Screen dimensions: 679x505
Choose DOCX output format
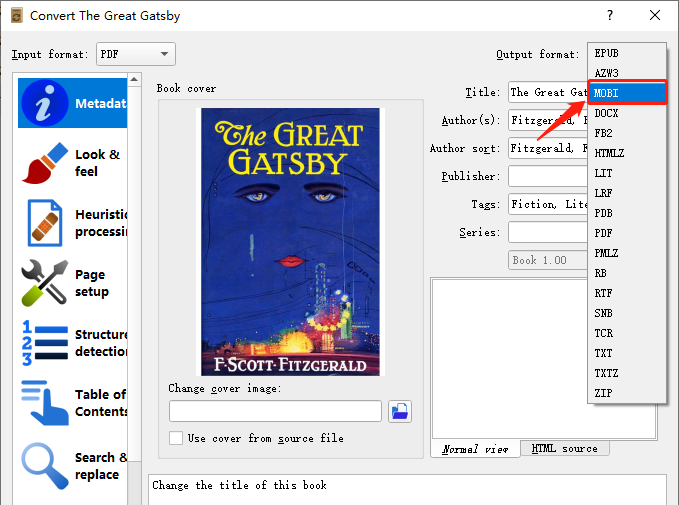[627, 113]
